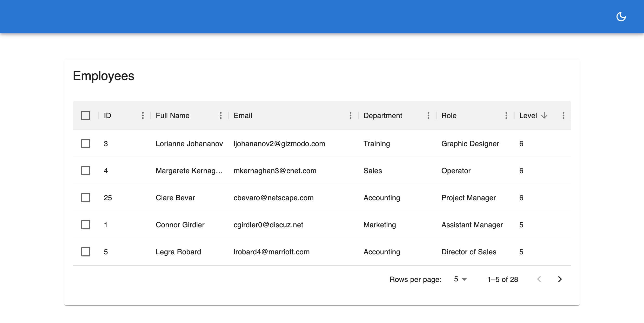This screenshot has height=323, width=644.
Task: Toggle dark mode with the moon icon
Action: tap(621, 16)
